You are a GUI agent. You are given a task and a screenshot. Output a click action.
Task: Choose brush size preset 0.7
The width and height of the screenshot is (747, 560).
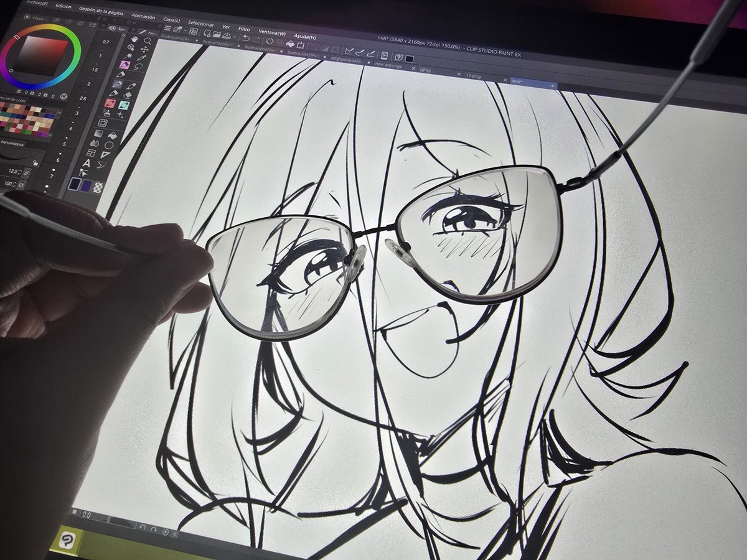pos(106,42)
